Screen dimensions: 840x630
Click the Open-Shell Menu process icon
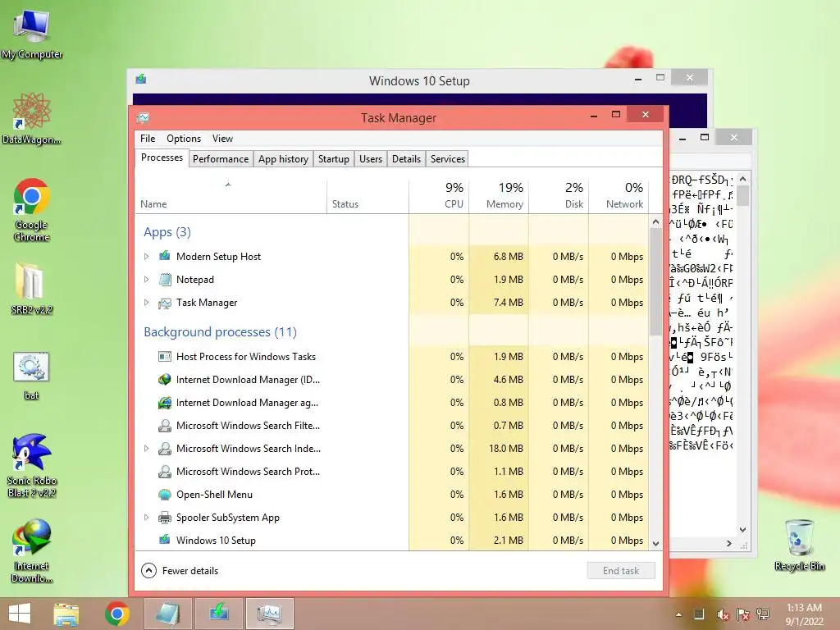[x=164, y=495]
